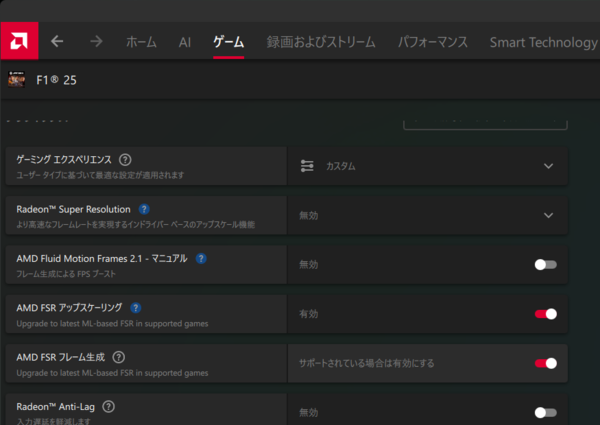Click 無効 status of Radeon Anti-Lag

pyautogui.click(x=308, y=413)
